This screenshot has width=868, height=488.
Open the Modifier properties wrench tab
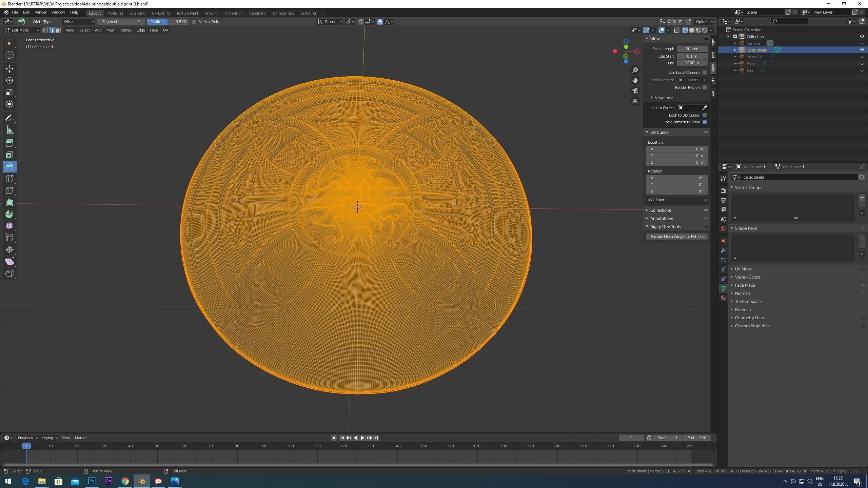[723, 250]
